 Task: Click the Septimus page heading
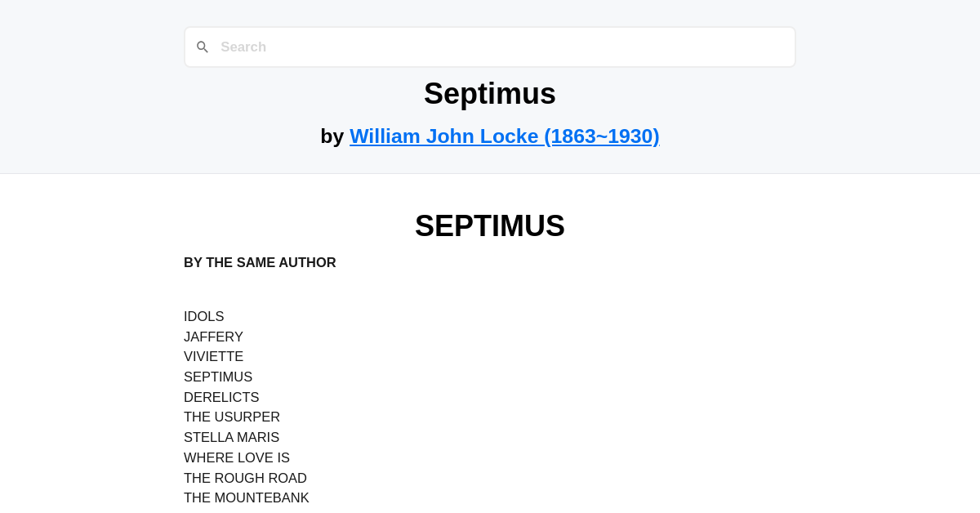489,93
